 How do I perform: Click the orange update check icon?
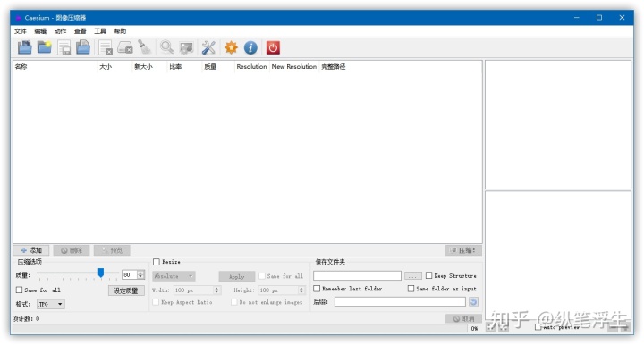point(231,47)
